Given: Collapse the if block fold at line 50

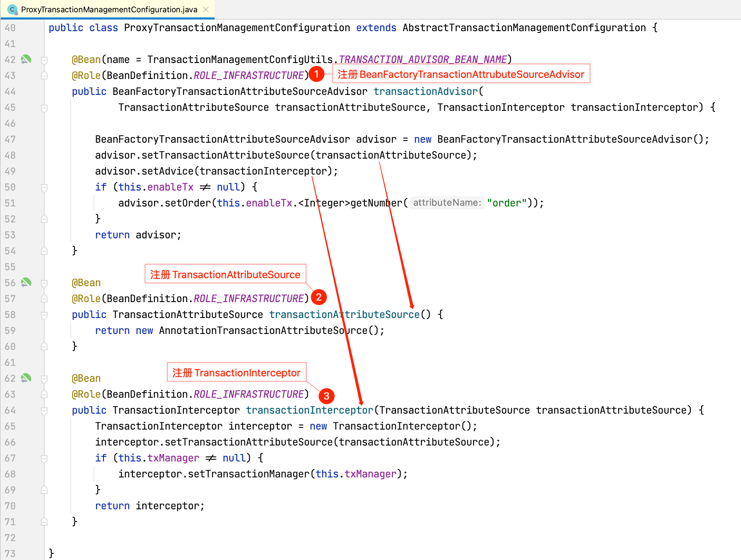Looking at the screenshot, I should click(x=44, y=187).
